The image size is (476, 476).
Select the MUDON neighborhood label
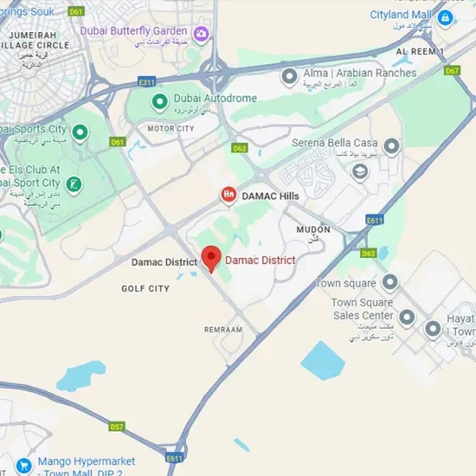point(313,229)
